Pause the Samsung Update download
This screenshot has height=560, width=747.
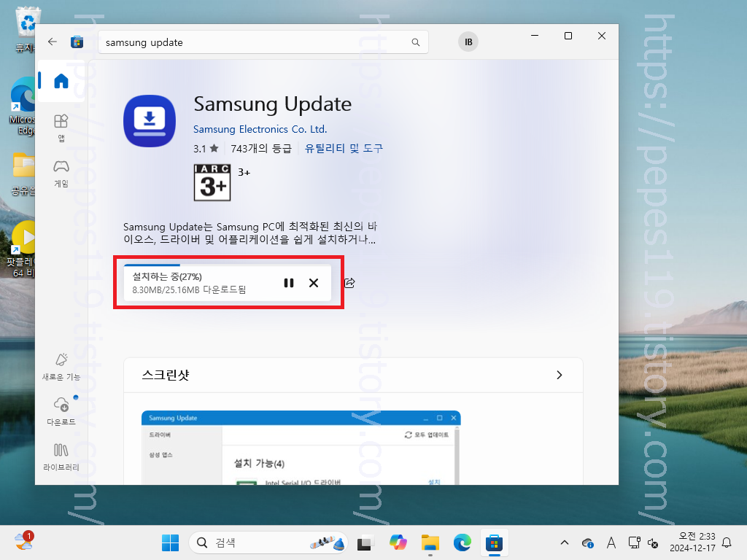click(x=289, y=283)
